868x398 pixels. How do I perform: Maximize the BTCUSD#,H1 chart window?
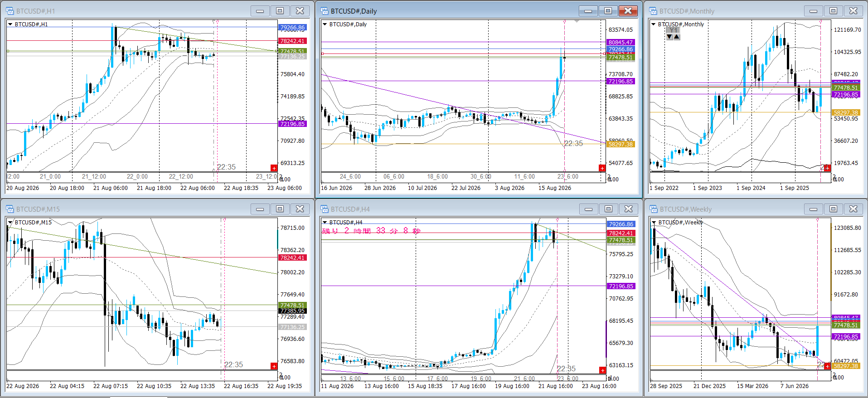click(x=280, y=11)
